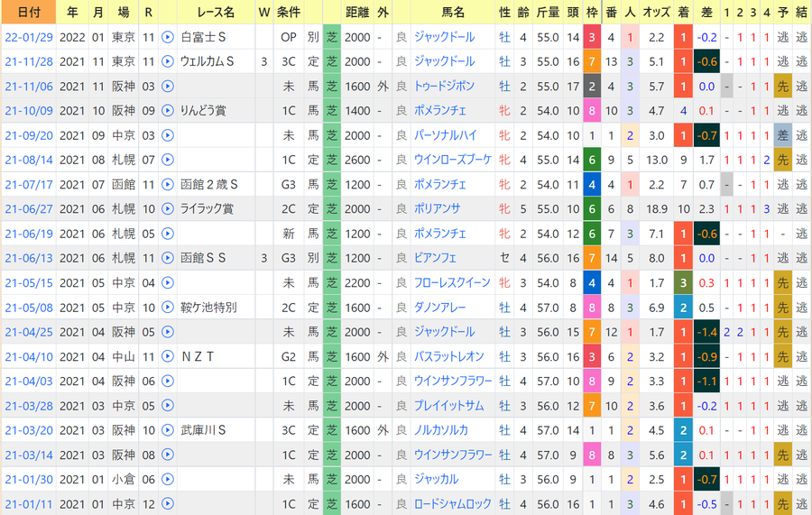This screenshot has height=515, width=812.
Task: Open horse ノルカソルカ link
Action: (x=440, y=430)
